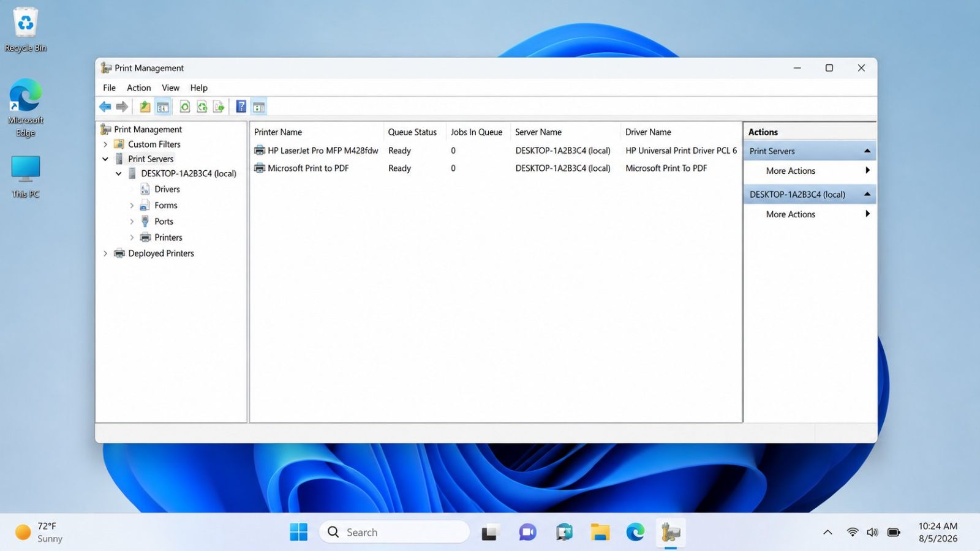This screenshot has height=551, width=980.
Task: Open the Recycle Bin desktop icon
Action: (26, 29)
